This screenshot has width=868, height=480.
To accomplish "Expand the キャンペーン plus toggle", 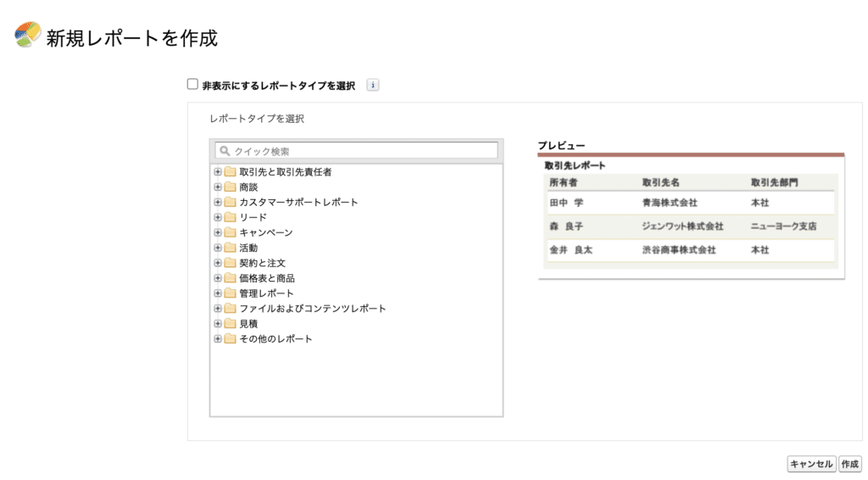I will pyautogui.click(x=218, y=232).
